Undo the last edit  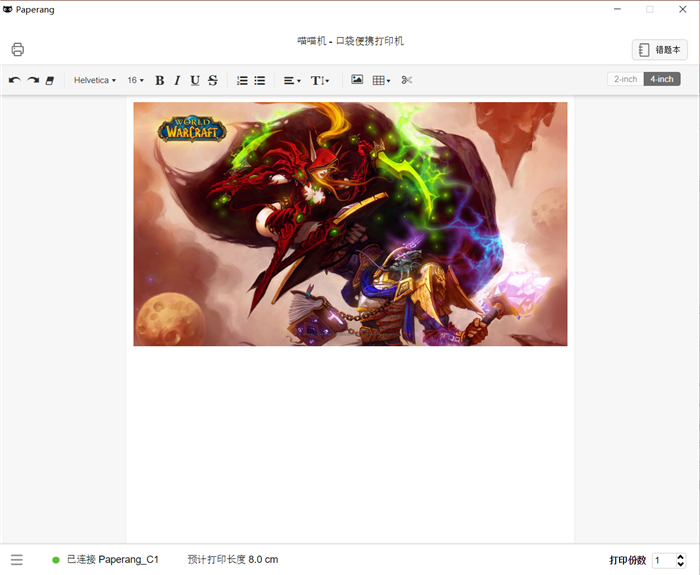point(15,80)
